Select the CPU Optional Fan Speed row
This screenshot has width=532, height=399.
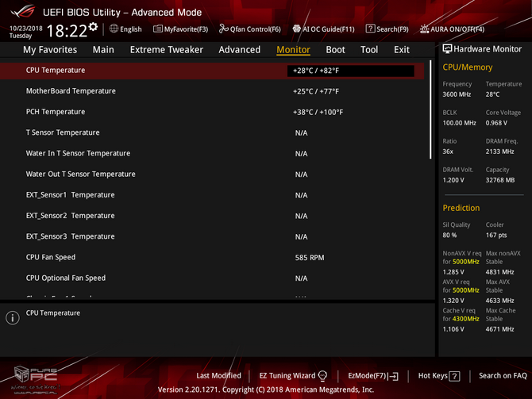click(212, 278)
